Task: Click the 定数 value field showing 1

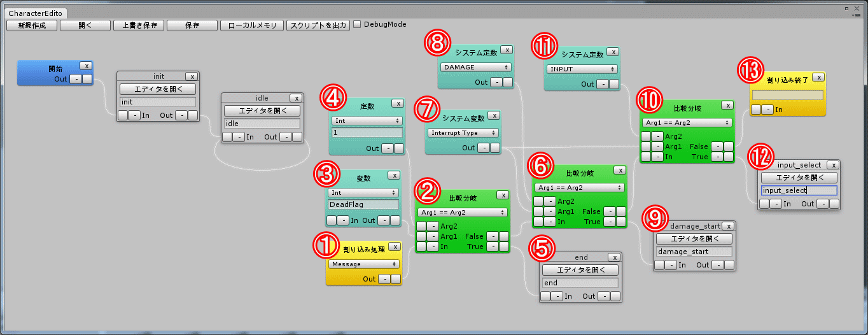Action: click(x=367, y=132)
